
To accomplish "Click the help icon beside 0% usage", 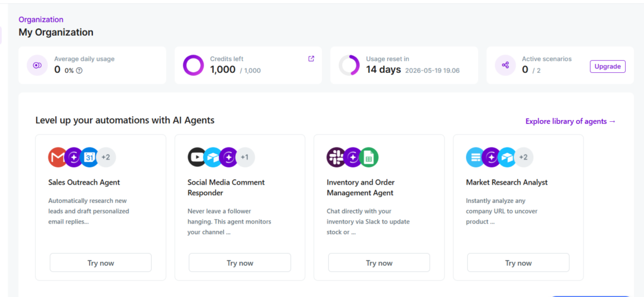I will pos(79,70).
